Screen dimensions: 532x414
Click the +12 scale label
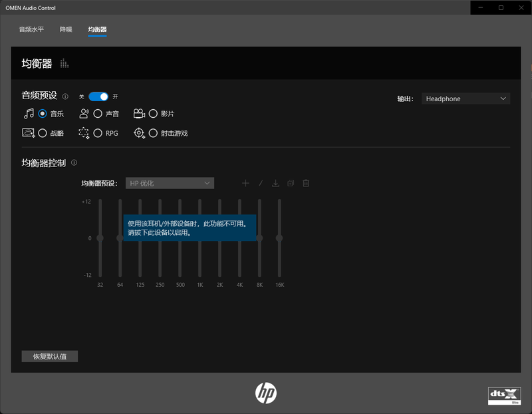point(86,202)
